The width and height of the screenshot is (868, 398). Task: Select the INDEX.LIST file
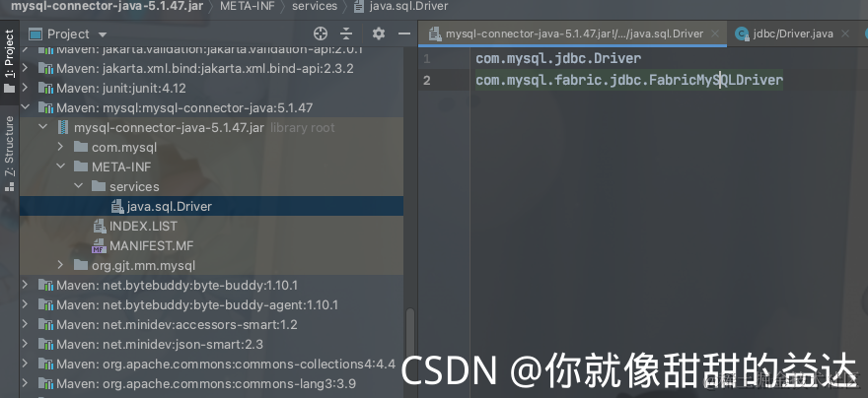211,226
